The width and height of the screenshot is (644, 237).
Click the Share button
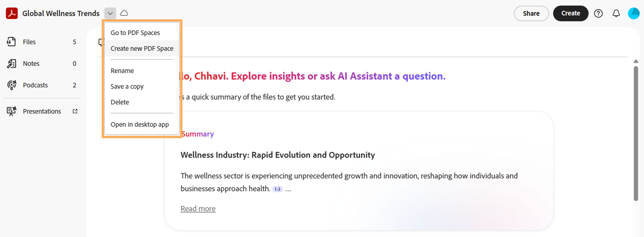coord(531,13)
